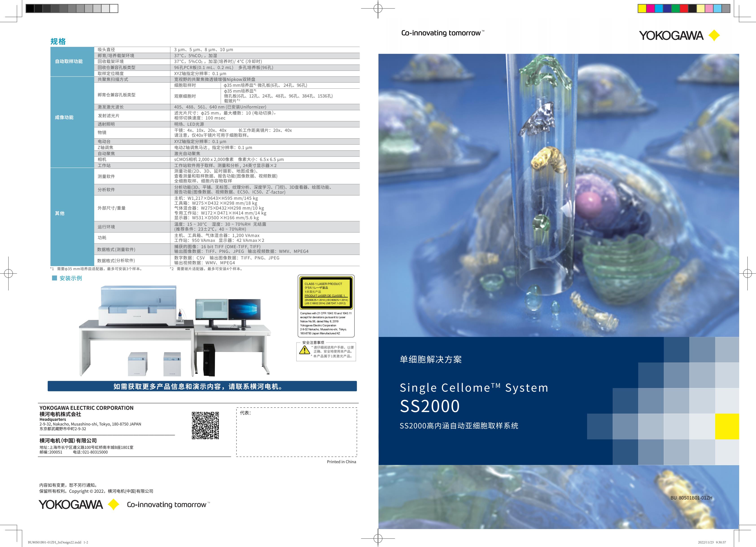The height and width of the screenshot is (547, 756).
Task: Click the 功耗 row label
Action: pyautogui.click(x=102, y=238)
